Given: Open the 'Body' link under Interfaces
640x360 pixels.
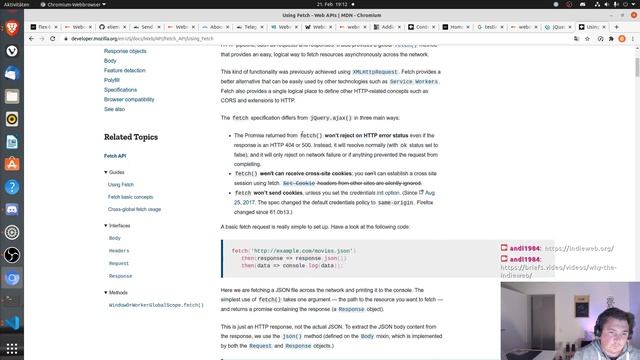Looking at the screenshot, I should click(x=115, y=238).
